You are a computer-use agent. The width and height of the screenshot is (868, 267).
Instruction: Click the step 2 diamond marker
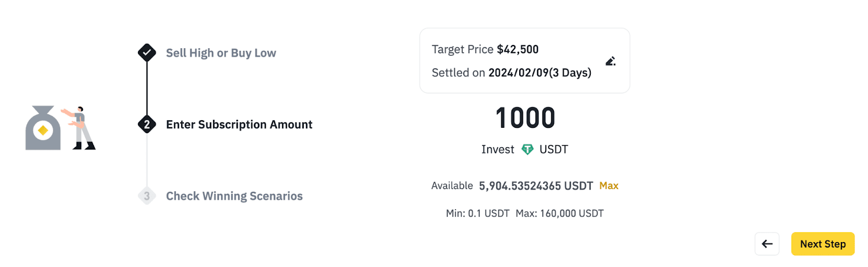tap(147, 125)
